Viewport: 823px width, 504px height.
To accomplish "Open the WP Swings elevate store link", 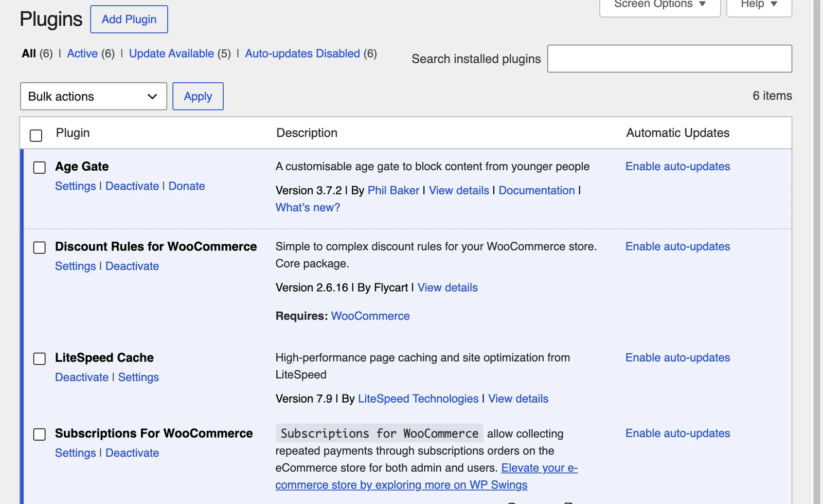I will click(426, 476).
